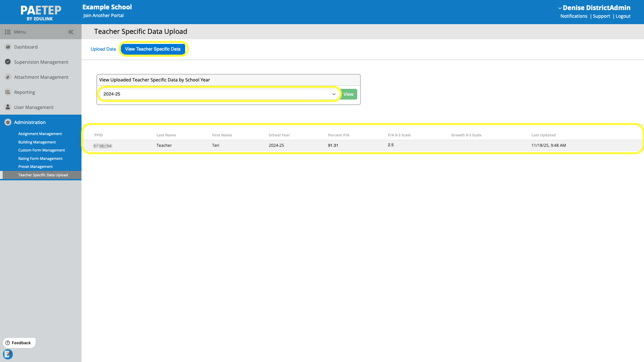Open Preset Management submenu item
The width and height of the screenshot is (644, 362).
point(36,167)
